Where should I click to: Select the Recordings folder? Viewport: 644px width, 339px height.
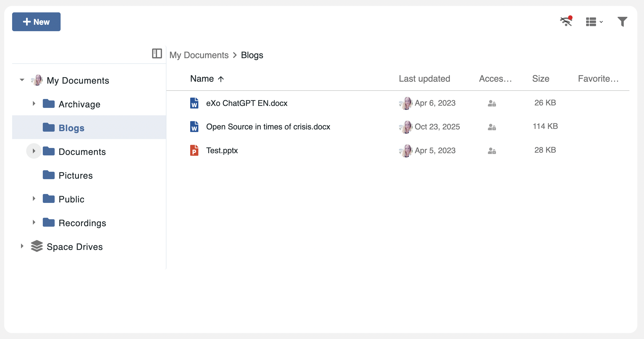pos(82,223)
